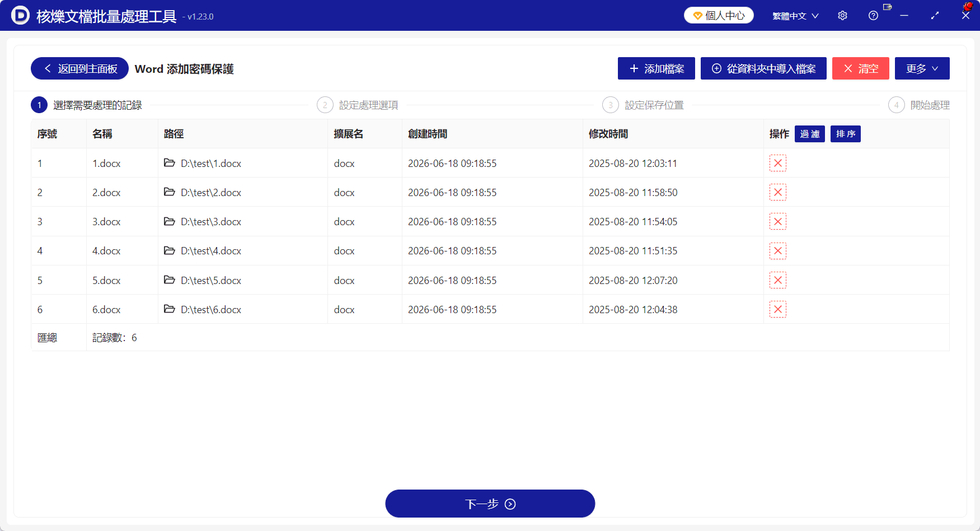Screen dimensions: 980x531
Task: Go to step 3 設定保存位置
Action: (x=643, y=105)
